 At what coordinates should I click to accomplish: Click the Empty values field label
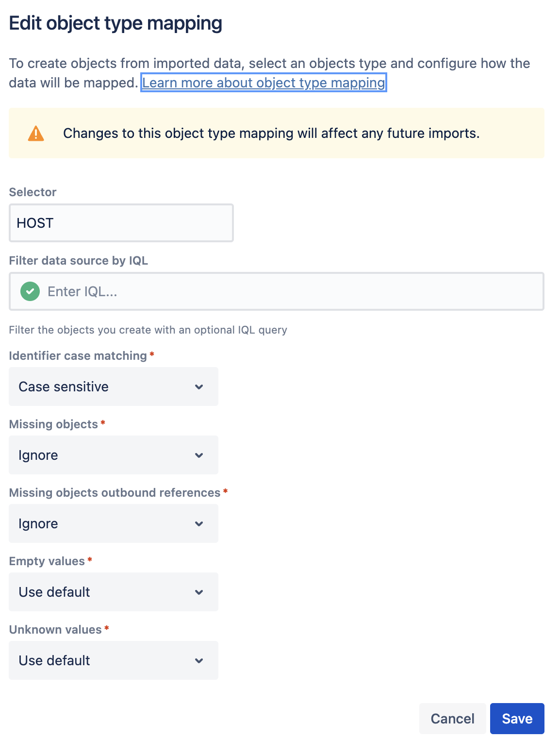coord(47,561)
